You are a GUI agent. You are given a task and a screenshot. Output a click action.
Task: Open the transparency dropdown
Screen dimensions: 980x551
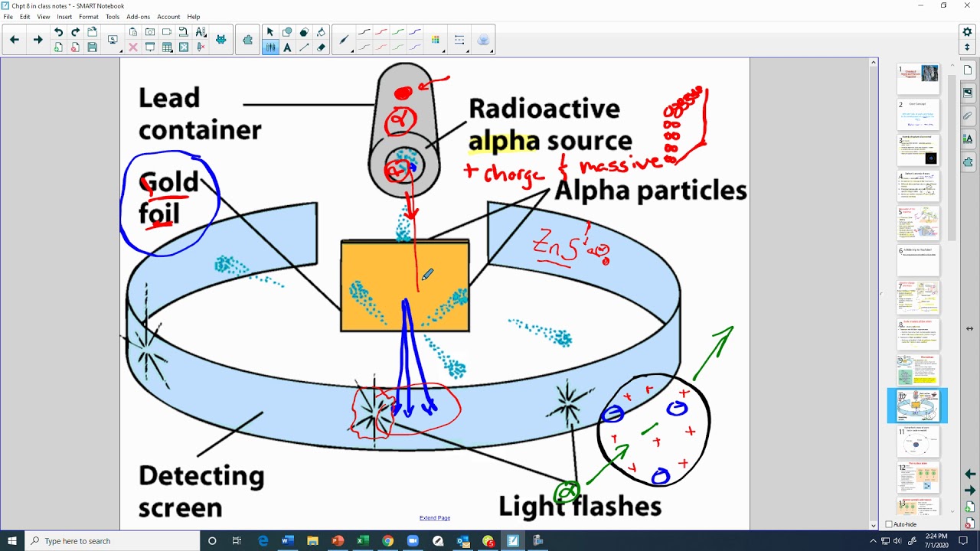coord(484,40)
